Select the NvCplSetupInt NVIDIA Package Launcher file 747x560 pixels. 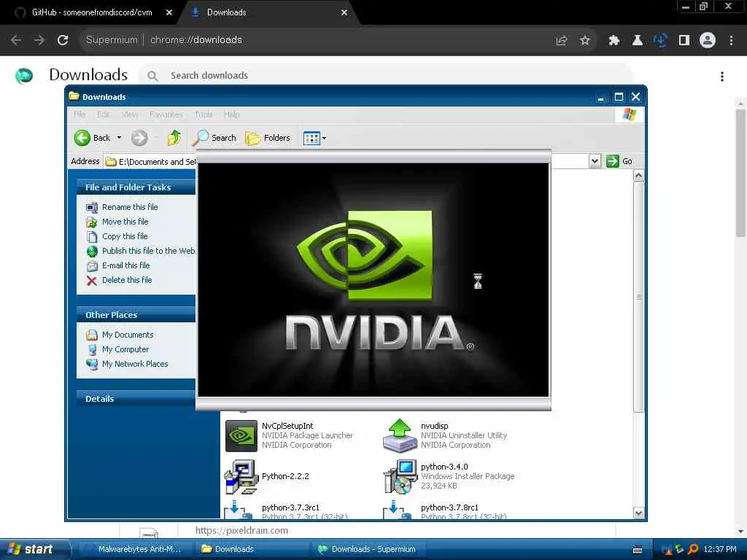click(289, 435)
